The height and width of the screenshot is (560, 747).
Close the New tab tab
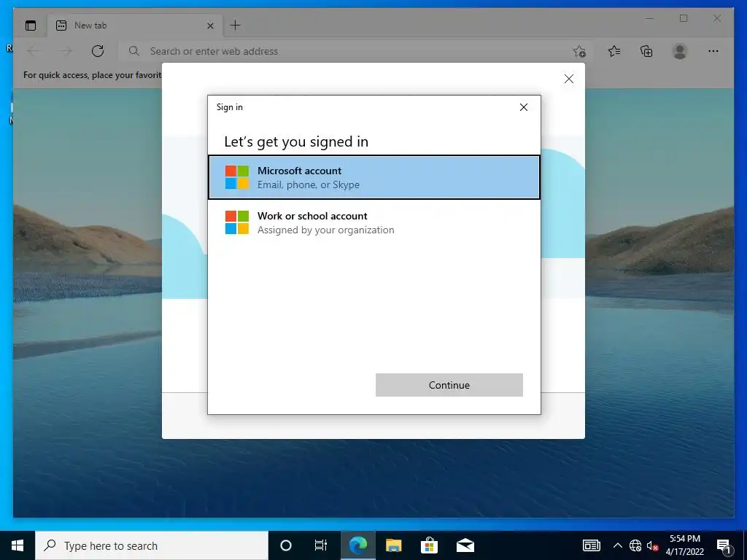click(210, 26)
